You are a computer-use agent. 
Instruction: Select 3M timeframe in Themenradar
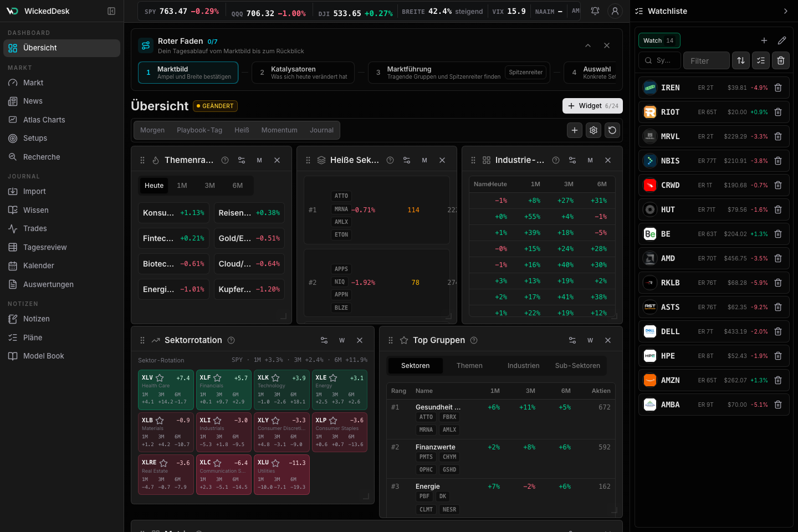(210, 186)
